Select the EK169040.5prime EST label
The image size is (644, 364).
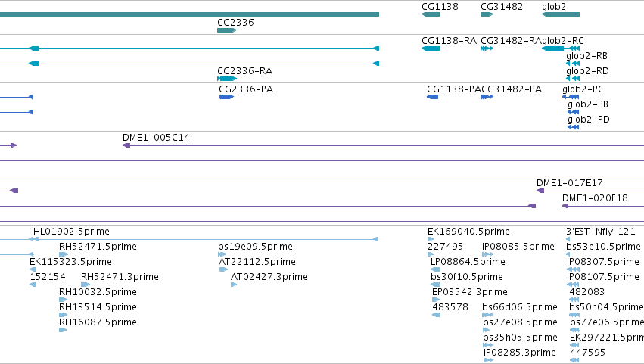468,232
